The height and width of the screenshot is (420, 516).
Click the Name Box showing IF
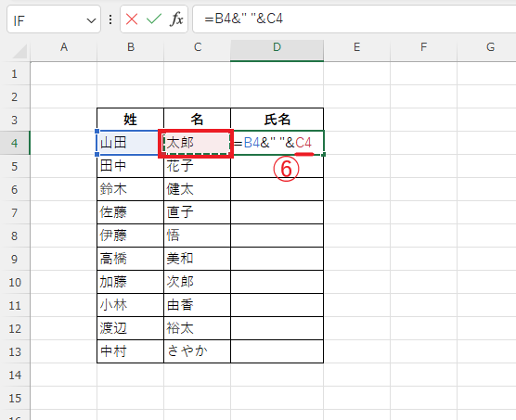tap(54, 19)
